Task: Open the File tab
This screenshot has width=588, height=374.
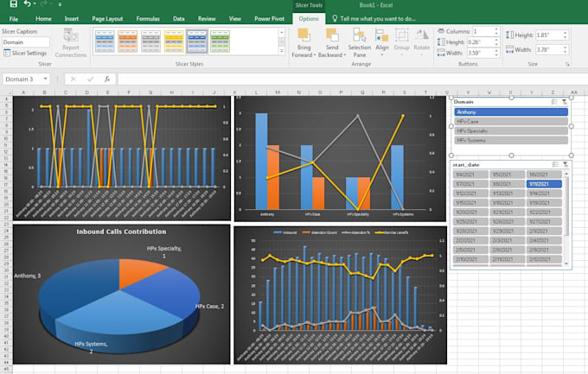Action: [x=14, y=19]
